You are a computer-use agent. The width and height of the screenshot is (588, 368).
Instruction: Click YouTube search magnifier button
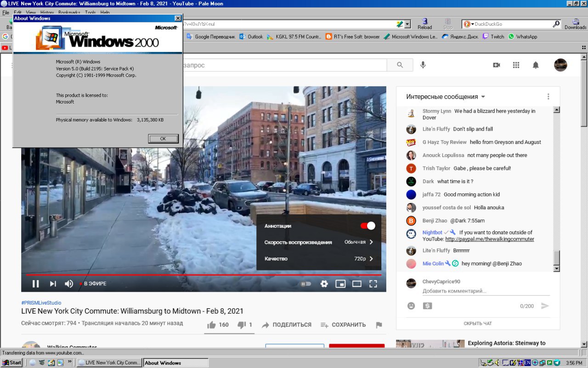(x=400, y=65)
